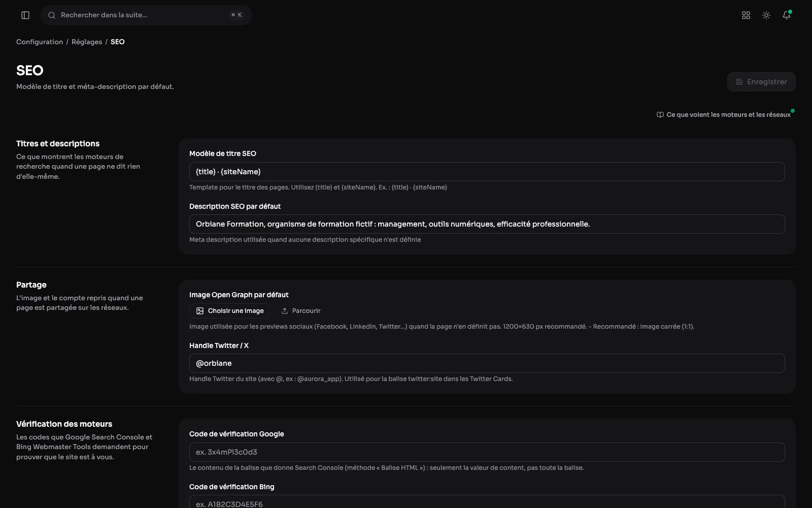Image resolution: width=812 pixels, height=508 pixels.
Task: Click the Meta description utilisée help text
Action: click(x=305, y=240)
